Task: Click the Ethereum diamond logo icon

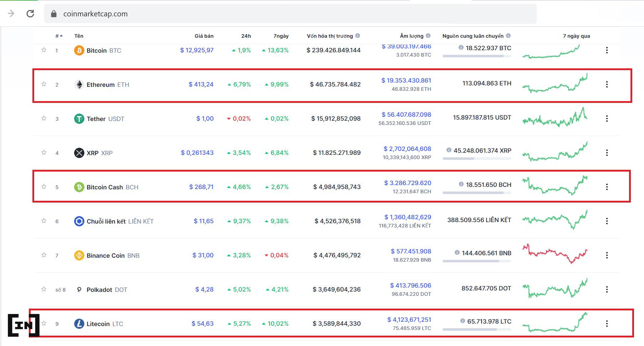Action: pyautogui.click(x=79, y=84)
